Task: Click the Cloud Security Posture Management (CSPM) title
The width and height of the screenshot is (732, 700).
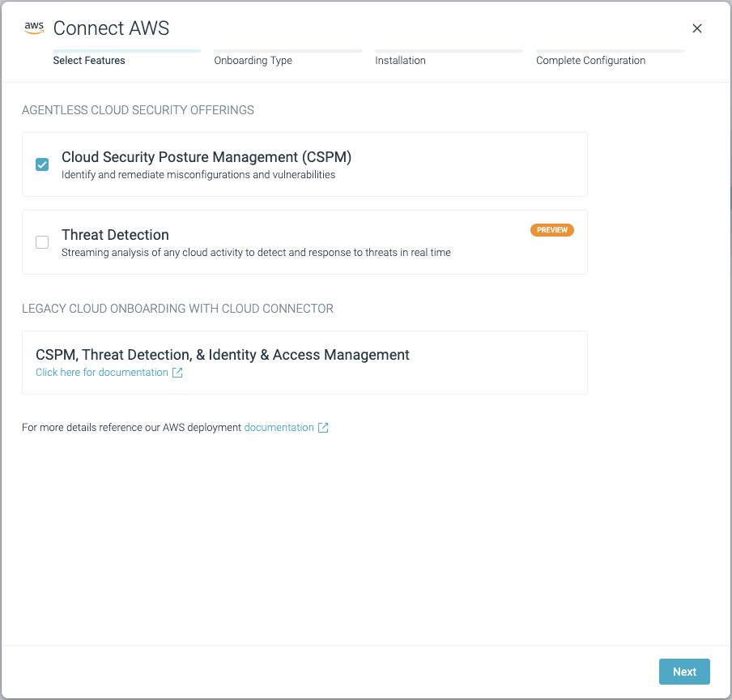Action: 206,157
